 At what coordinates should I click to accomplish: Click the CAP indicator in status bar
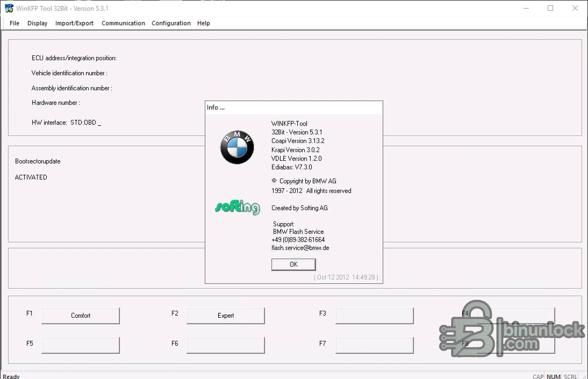coord(538,376)
